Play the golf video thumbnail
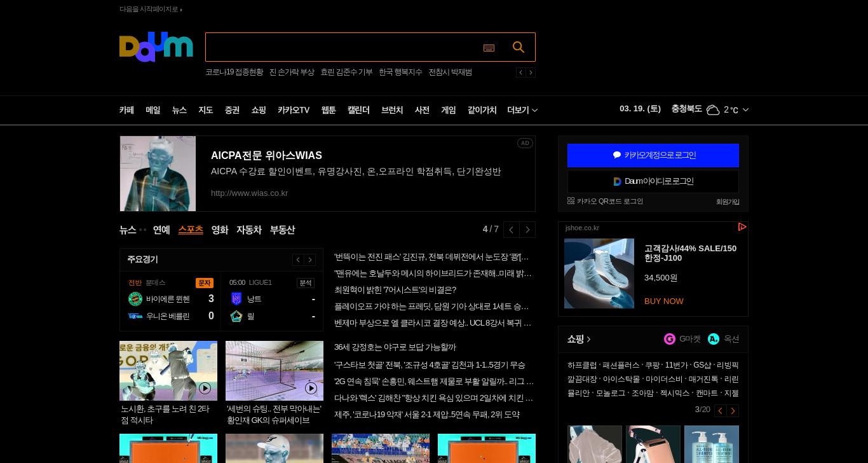 point(205,388)
